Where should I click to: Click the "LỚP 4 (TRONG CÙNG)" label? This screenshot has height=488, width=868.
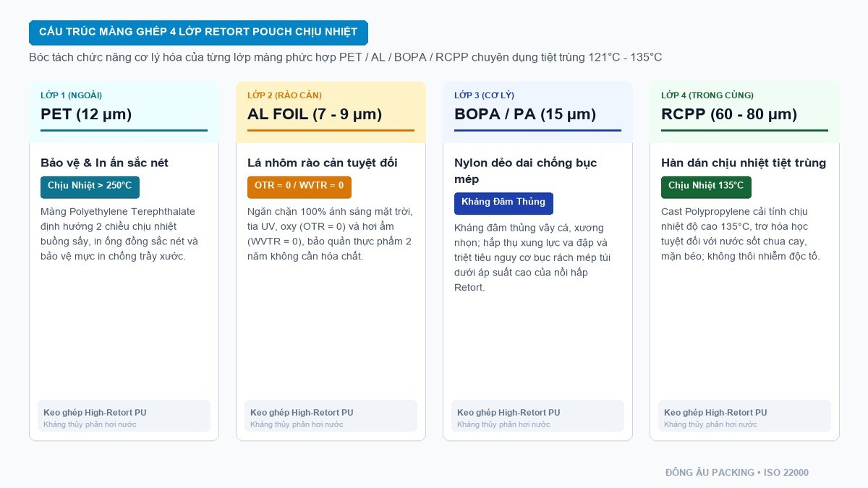click(x=707, y=95)
